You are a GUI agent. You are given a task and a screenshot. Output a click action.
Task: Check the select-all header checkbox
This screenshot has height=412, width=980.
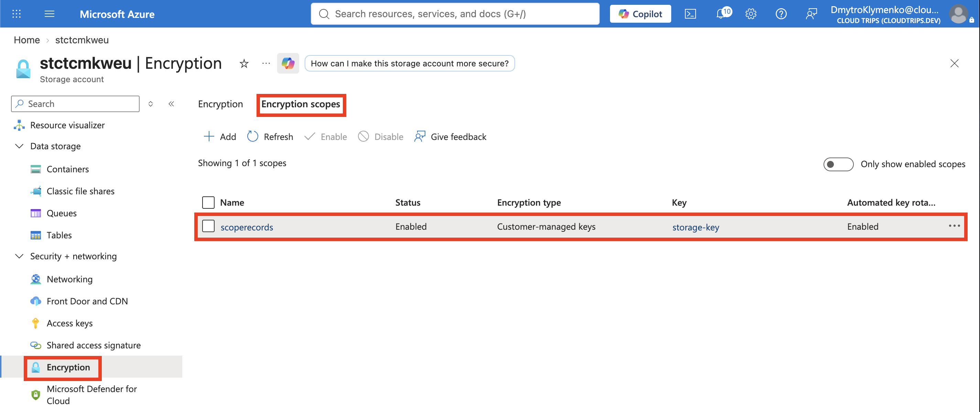[208, 202]
